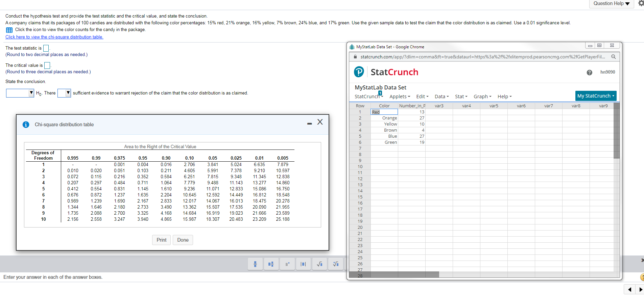
Task: Click the 'Blue' cell in the data table
Action: (384, 136)
